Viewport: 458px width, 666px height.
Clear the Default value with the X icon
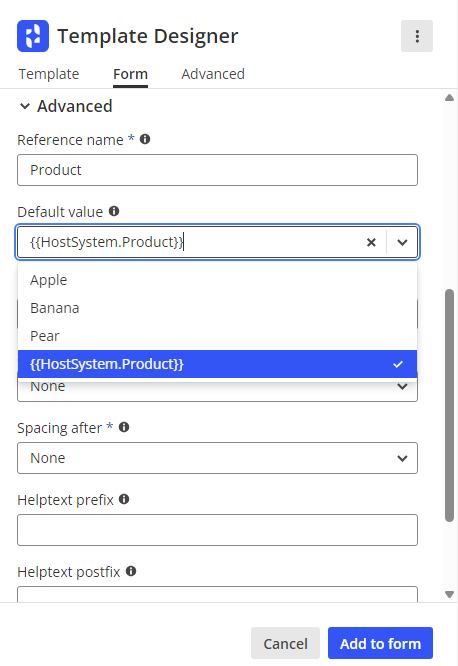371,242
